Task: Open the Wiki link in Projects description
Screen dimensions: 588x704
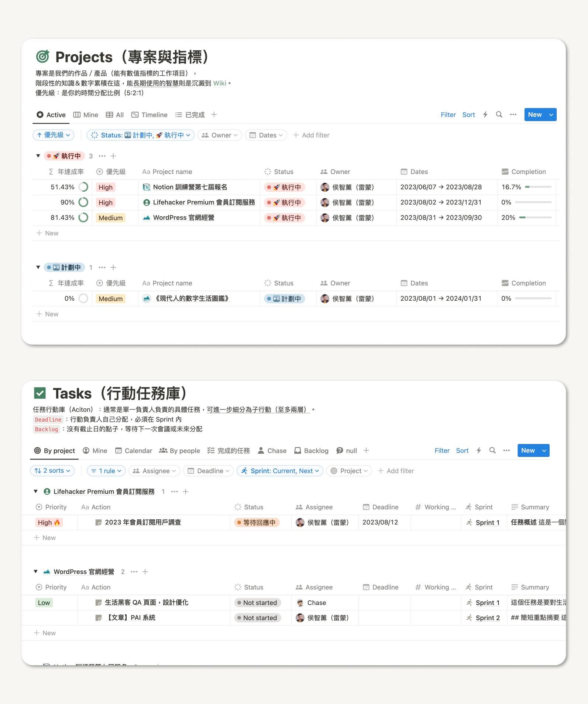Action: [x=220, y=83]
